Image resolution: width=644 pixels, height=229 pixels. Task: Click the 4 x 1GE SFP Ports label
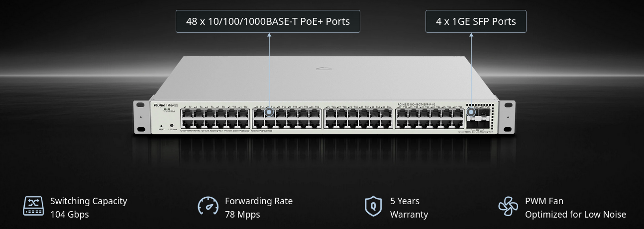click(476, 21)
